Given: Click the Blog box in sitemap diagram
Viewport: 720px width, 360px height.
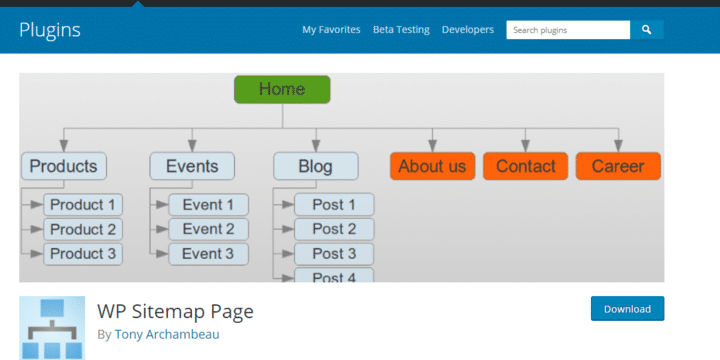Looking at the screenshot, I should pyautogui.click(x=315, y=166).
